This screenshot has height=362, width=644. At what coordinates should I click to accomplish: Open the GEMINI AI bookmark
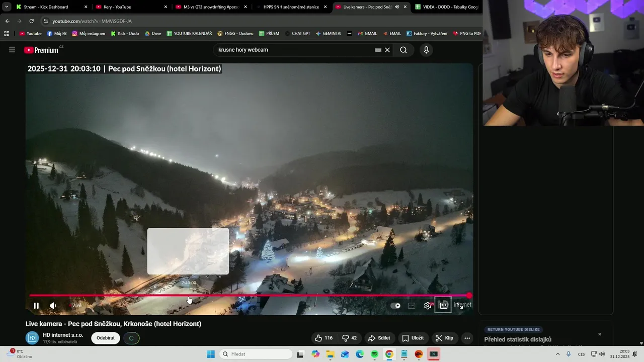329,33
